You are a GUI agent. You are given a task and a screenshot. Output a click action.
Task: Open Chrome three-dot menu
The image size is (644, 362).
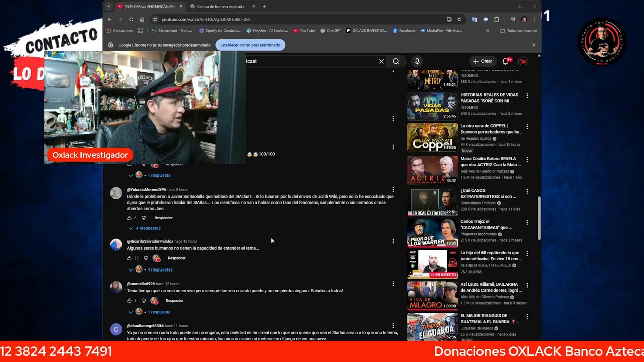534,19
